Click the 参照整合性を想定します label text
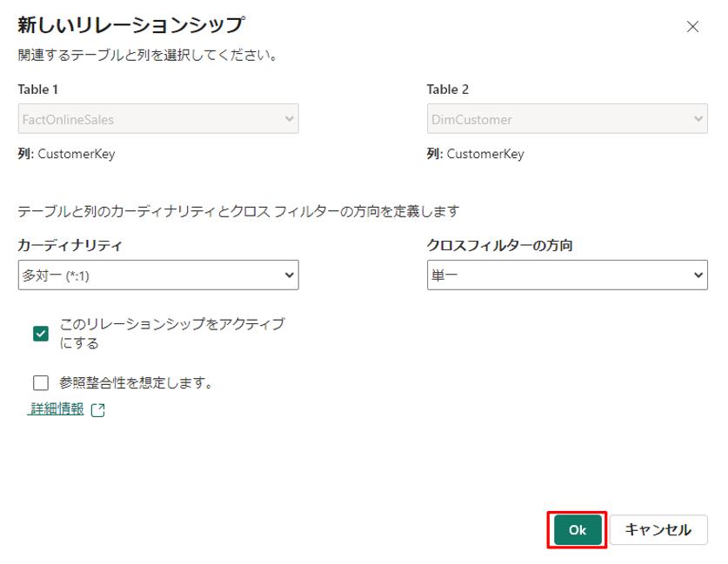The image size is (728, 564). click(137, 382)
